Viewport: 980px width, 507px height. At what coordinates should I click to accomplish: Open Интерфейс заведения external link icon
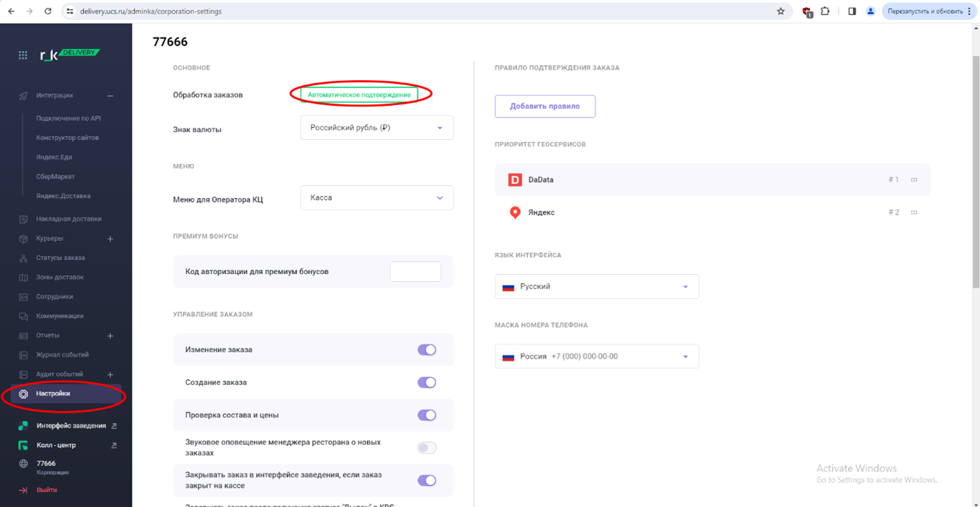(x=114, y=426)
